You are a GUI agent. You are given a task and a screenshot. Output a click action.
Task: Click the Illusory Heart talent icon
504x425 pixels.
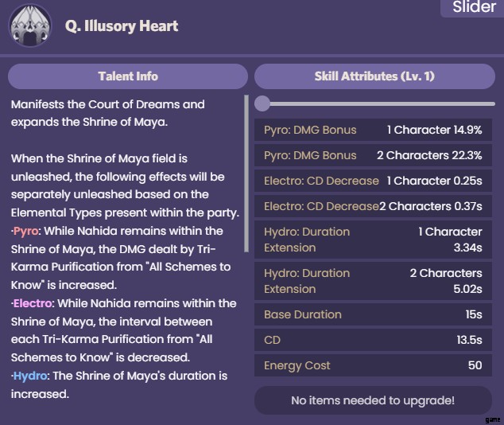[30, 25]
